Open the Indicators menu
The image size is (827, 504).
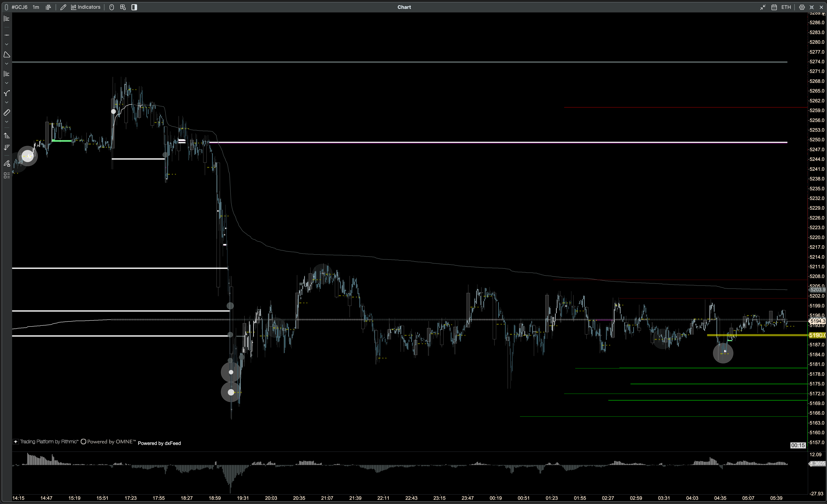86,7
